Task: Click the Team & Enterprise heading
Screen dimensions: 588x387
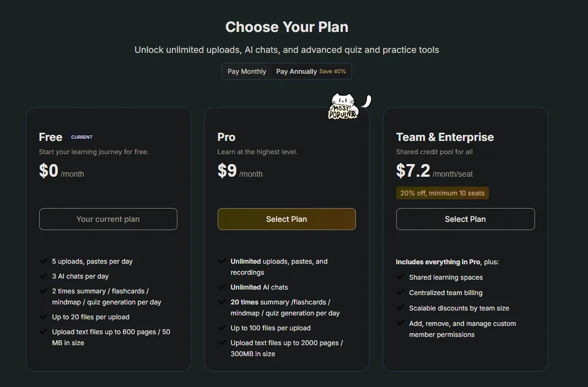Action: pyautogui.click(x=445, y=137)
